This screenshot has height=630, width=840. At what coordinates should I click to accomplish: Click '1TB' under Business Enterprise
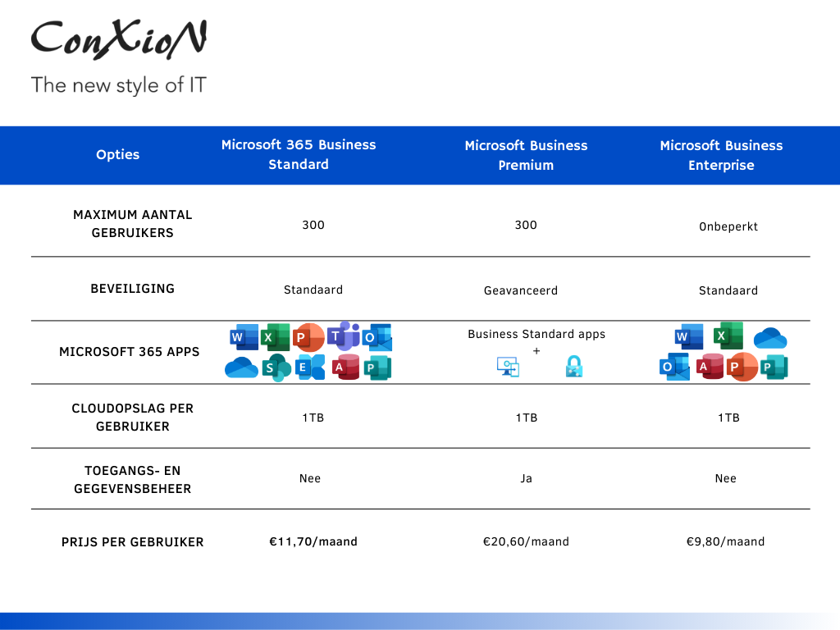[728, 418]
